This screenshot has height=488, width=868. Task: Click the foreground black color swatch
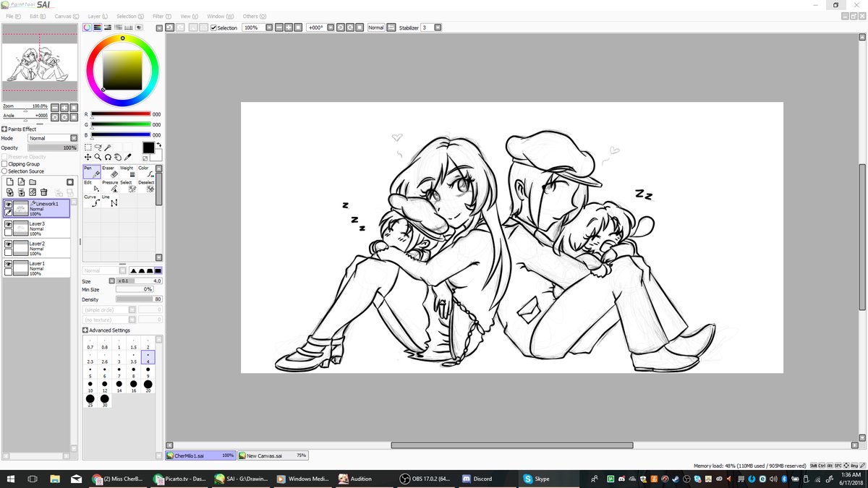148,147
